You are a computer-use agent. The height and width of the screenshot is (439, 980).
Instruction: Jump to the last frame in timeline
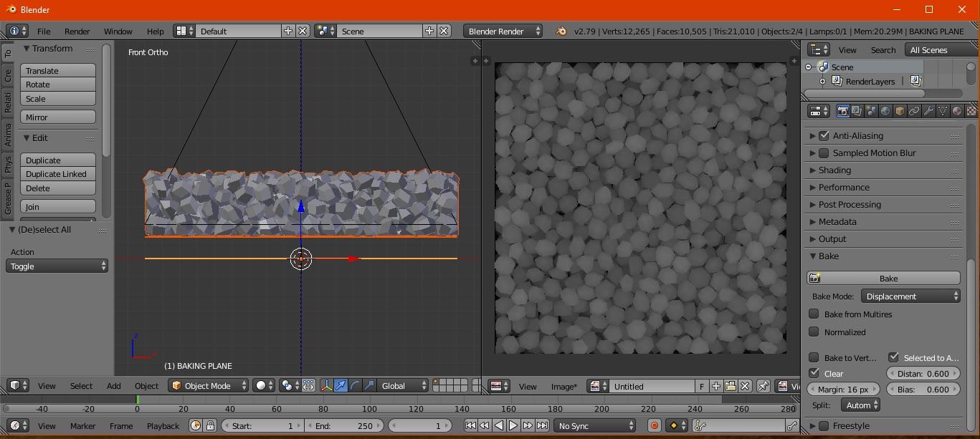point(543,425)
